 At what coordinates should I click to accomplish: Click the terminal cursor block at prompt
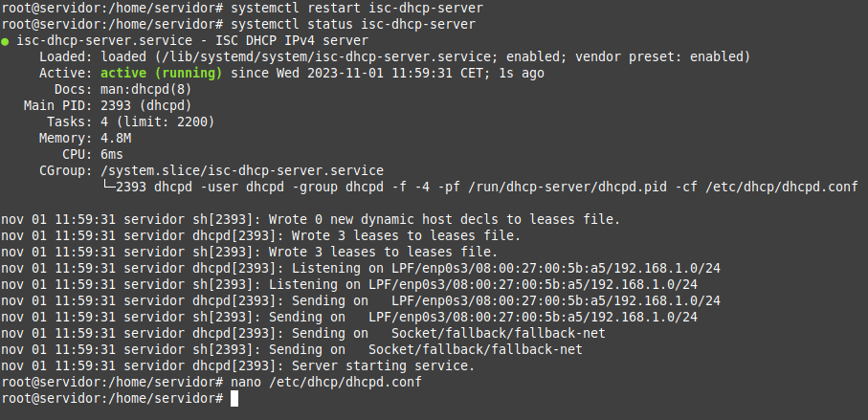coord(234,398)
